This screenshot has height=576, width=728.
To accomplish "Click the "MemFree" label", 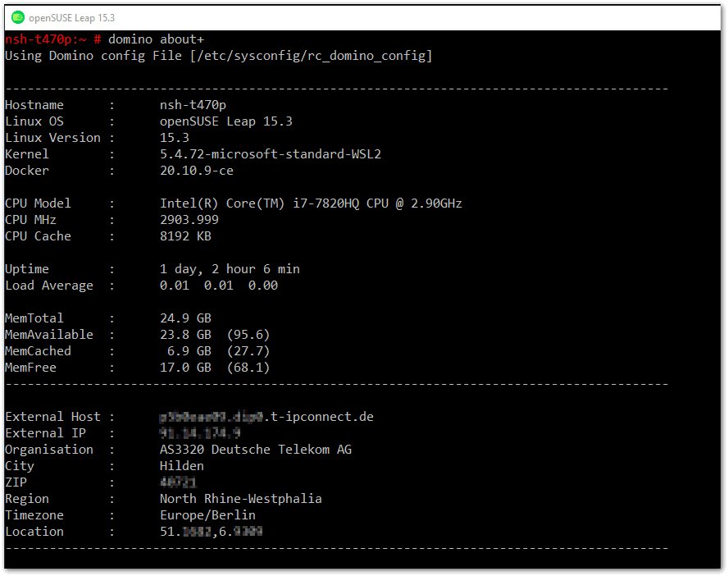I will pos(30,368).
